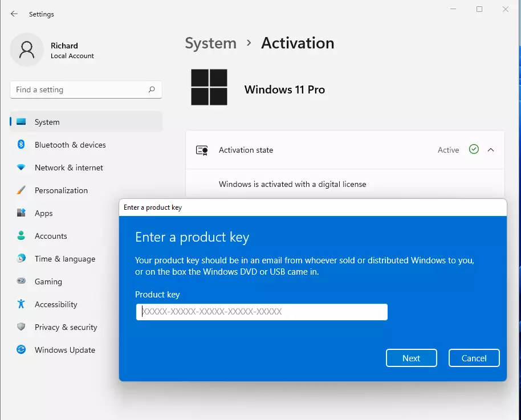Open Accessibility via its figure icon
This screenshot has width=521, height=420.
tap(21, 304)
